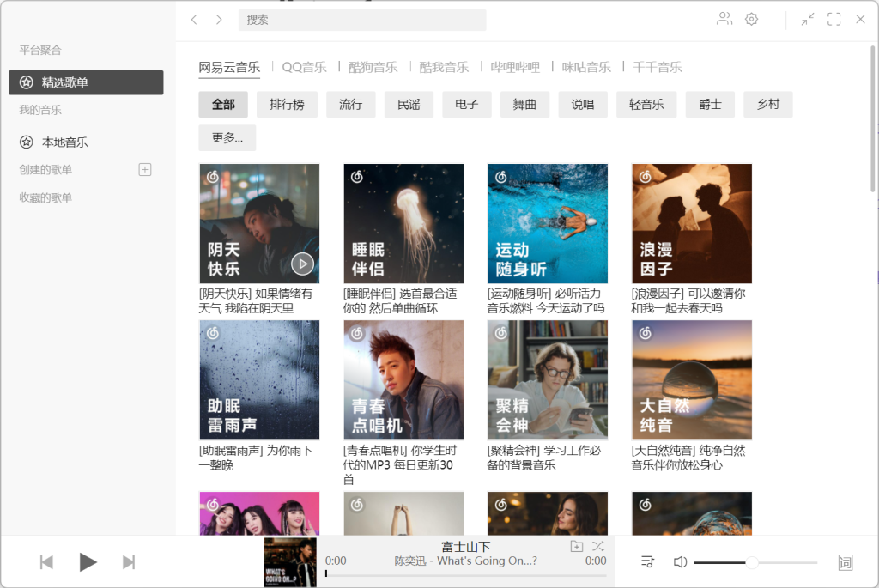This screenshot has width=879, height=588.
Task: Open the now-playing album cover
Action: pos(290,562)
